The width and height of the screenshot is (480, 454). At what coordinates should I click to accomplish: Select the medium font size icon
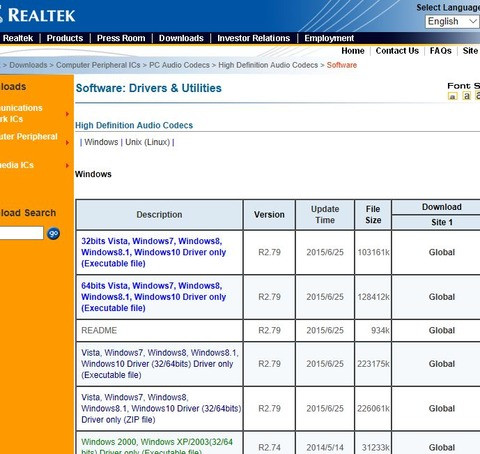pos(467,96)
